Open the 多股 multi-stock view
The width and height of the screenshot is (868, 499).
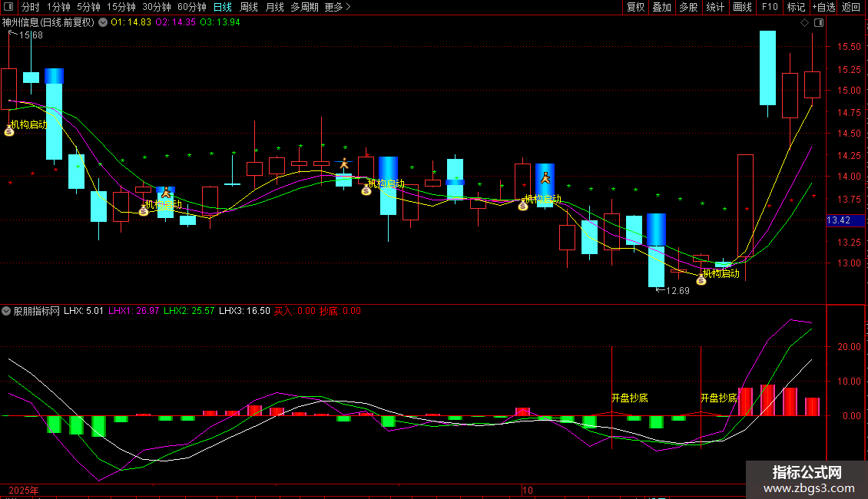pyautogui.click(x=689, y=7)
